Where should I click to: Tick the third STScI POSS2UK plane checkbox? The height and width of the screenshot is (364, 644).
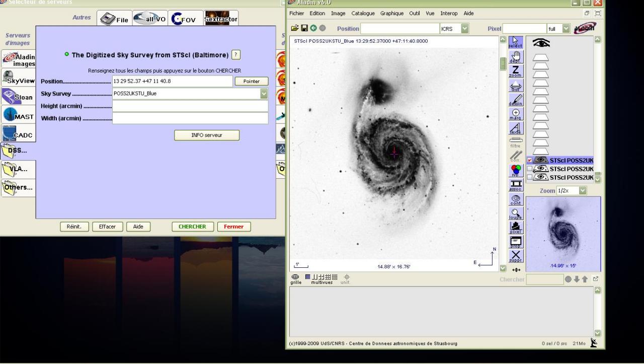(x=529, y=177)
